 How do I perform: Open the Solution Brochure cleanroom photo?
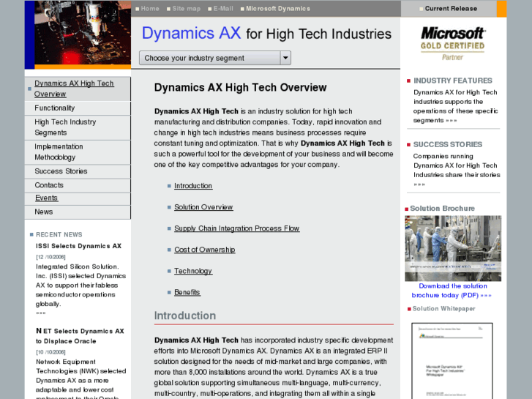(453, 248)
